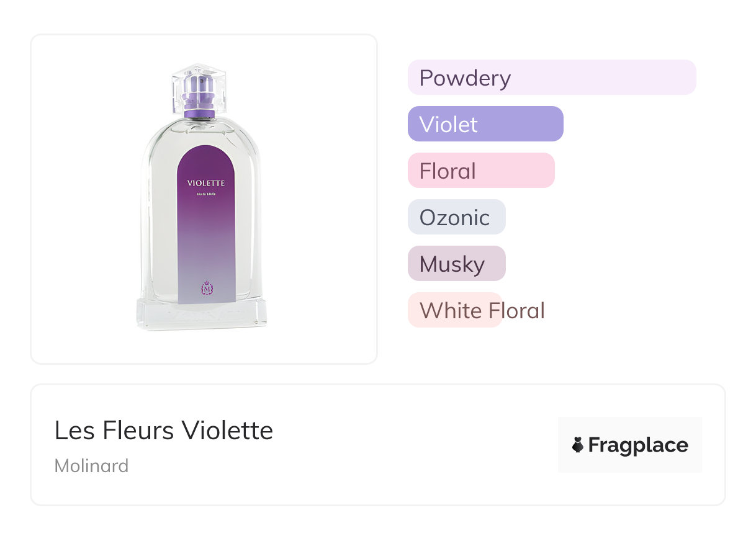Select the Violet accord bar

(x=485, y=124)
